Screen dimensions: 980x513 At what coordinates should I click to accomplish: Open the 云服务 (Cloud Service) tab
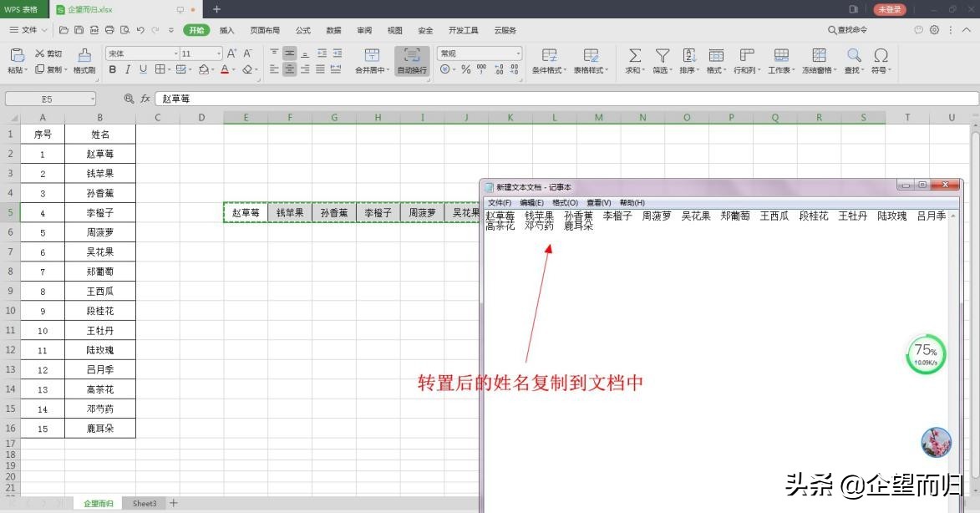point(505,30)
